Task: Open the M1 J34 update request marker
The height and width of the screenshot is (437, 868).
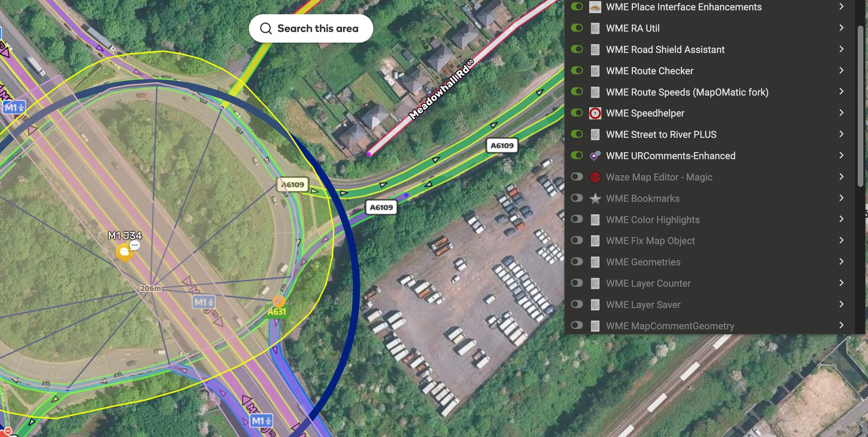Action: click(x=124, y=252)
